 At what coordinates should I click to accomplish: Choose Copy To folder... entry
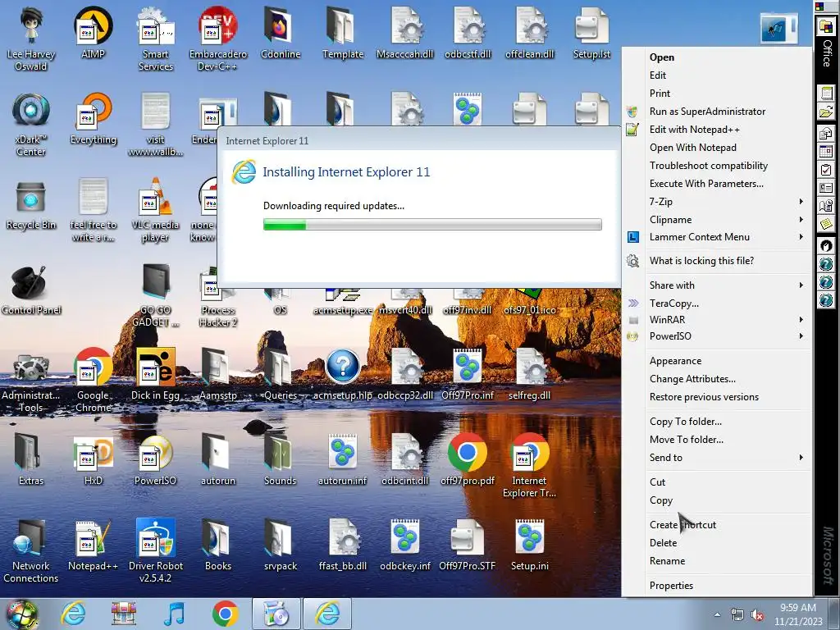pos(717,422)
